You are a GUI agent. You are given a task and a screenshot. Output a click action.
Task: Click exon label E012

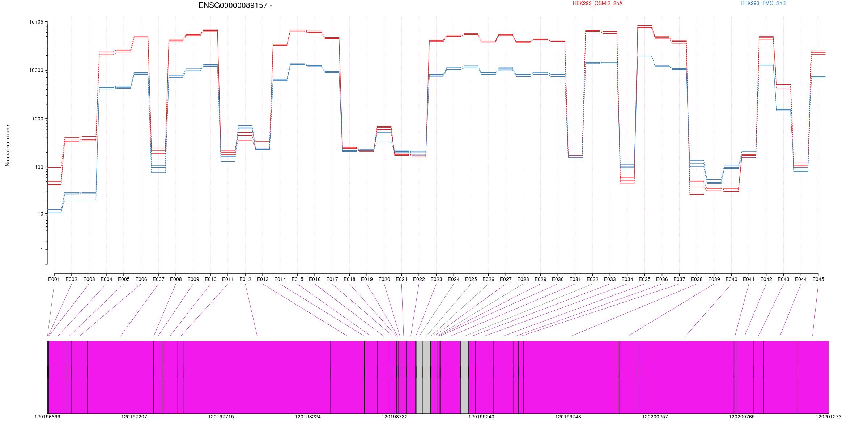245,279
